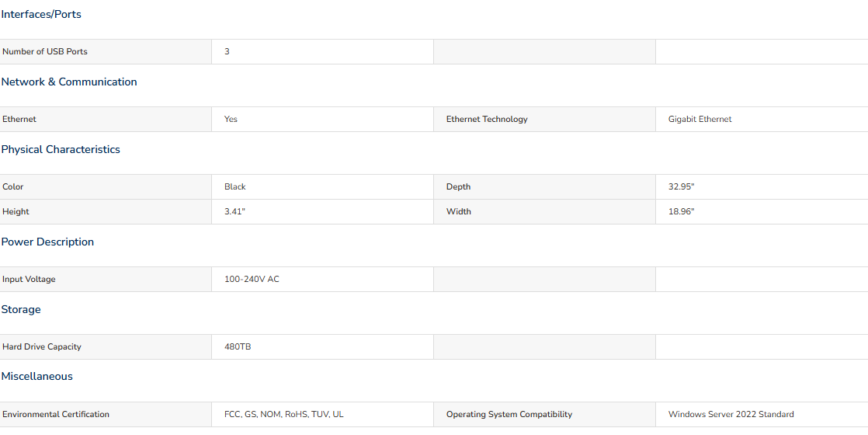Click the Depth value 32.95"
The image size is (868, 435).
[x=681, y=186]
